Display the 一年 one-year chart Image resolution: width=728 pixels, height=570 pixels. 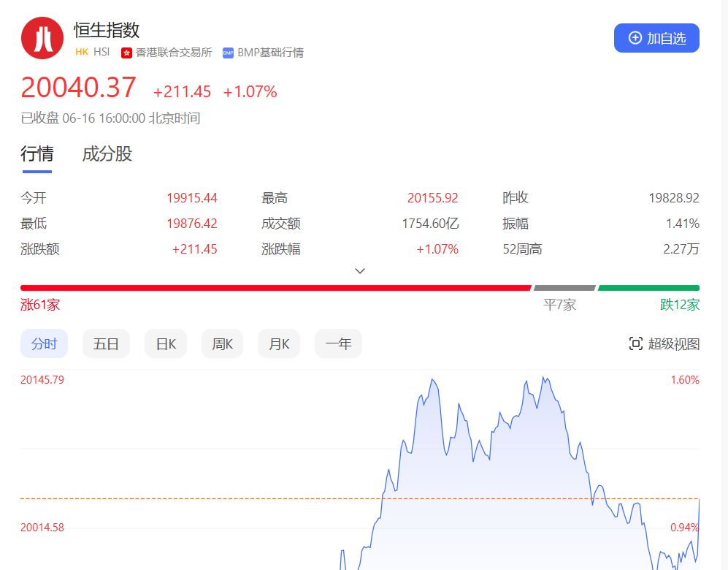pyautogui.click(x=338, y=343)
